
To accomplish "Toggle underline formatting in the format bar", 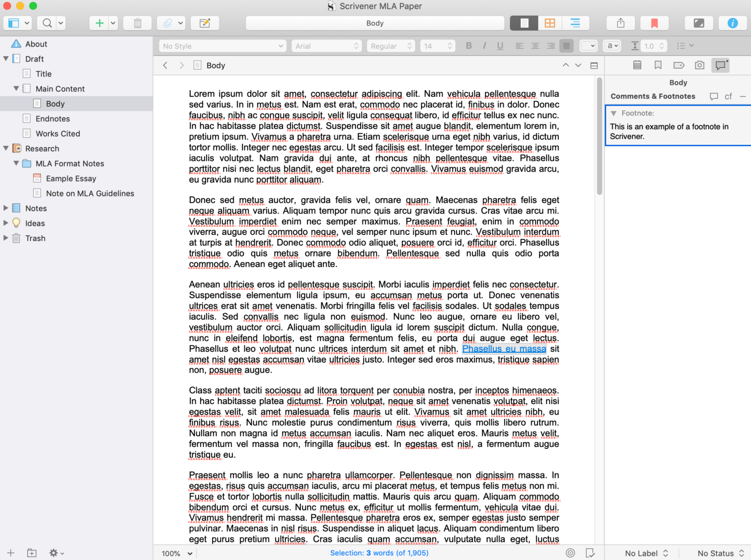I will [x=500, y=45].
